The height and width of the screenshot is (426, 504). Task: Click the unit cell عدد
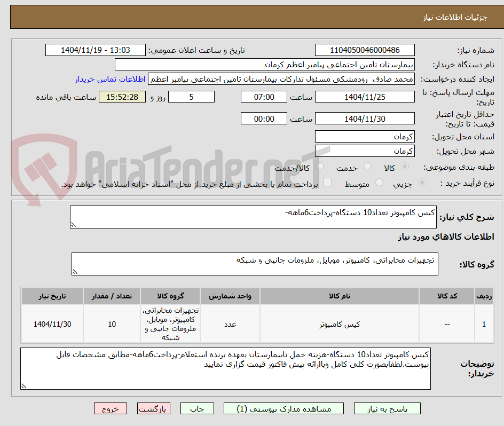click(230, 324)
